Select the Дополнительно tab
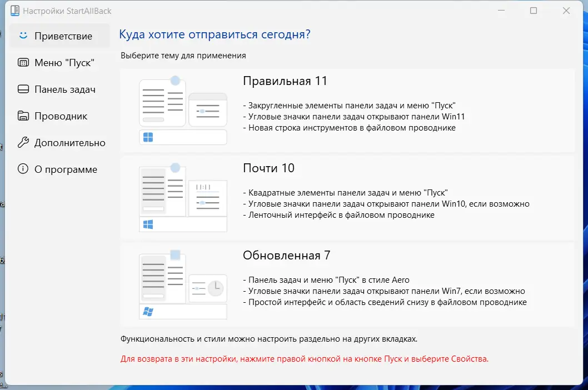Screen dimensions: 588x390 click(60, 143)
